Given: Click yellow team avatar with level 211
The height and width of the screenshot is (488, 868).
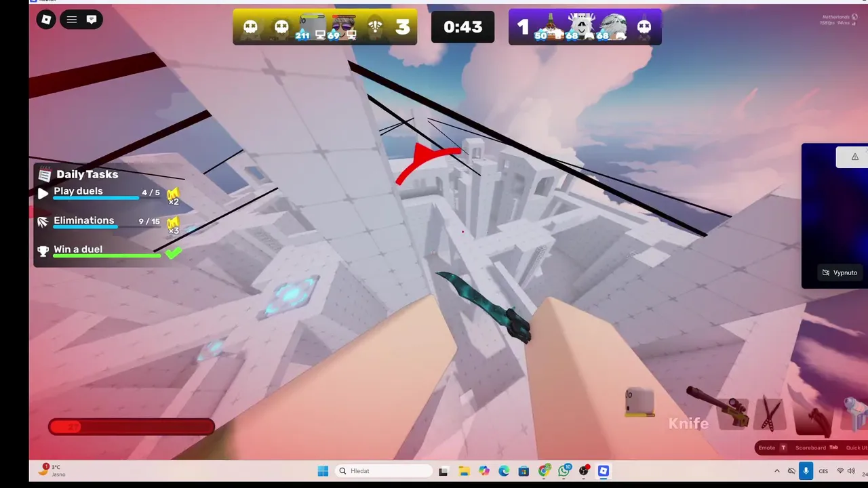Looking at the screenshot, I should point(312,26).
